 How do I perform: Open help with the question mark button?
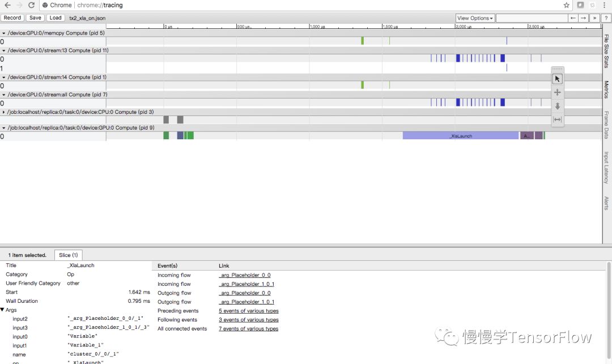pos(606,18)
